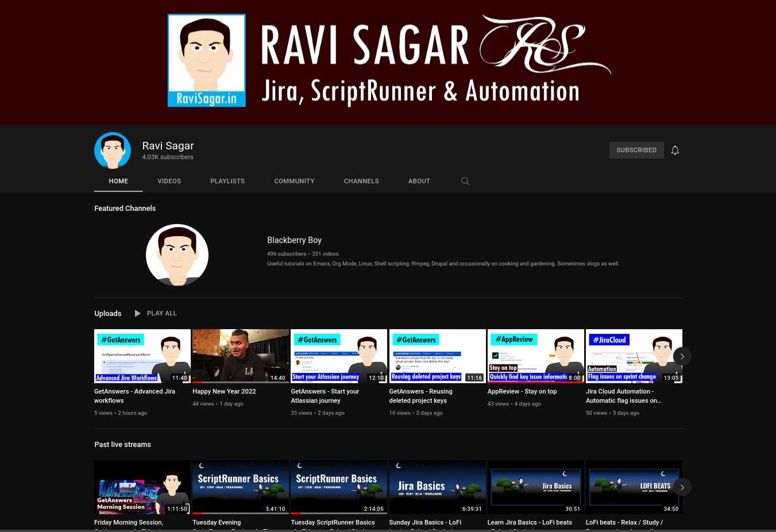Click the notification bell icon
The image size is (776, 532).
click(675, 150)
